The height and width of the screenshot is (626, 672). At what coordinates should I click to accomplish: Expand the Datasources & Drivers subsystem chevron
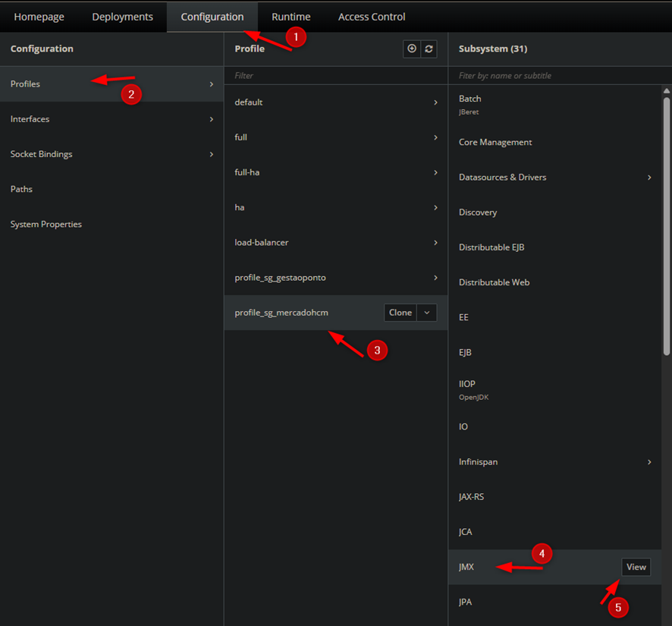(x=649, y=178)
